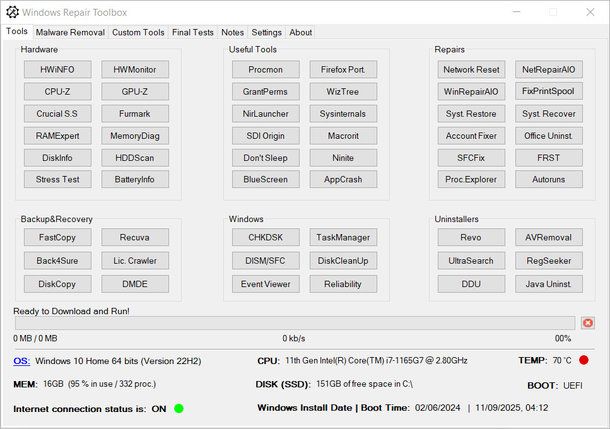610x429 pixels.
Task: Launch HDDScan
Action: coord(135,158)
